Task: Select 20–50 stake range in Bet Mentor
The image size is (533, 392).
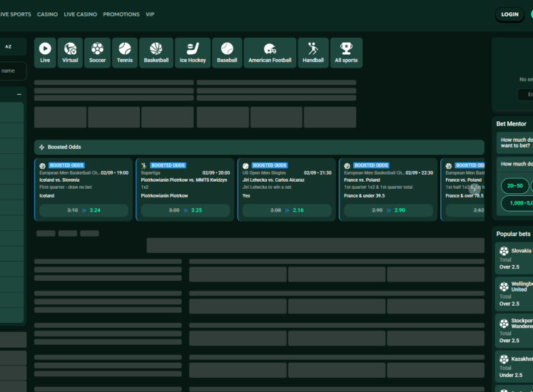Action: pos(514,186)
